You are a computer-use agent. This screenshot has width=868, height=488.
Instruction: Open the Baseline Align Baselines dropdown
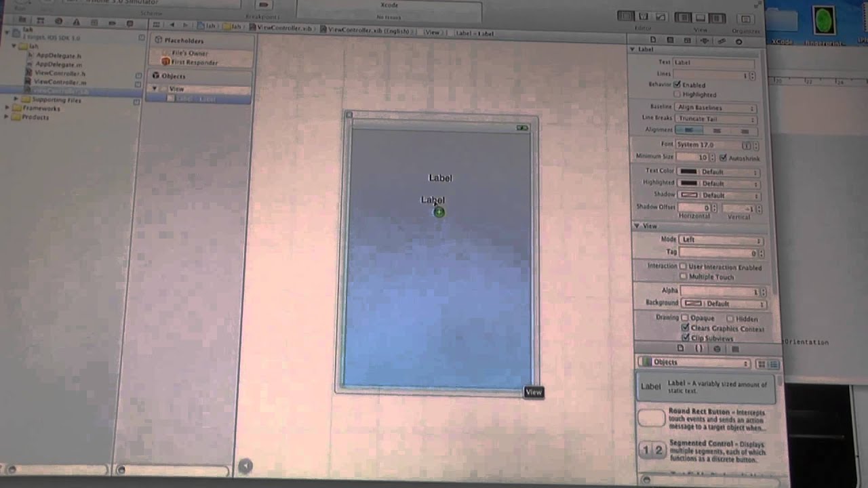point(715,108)
